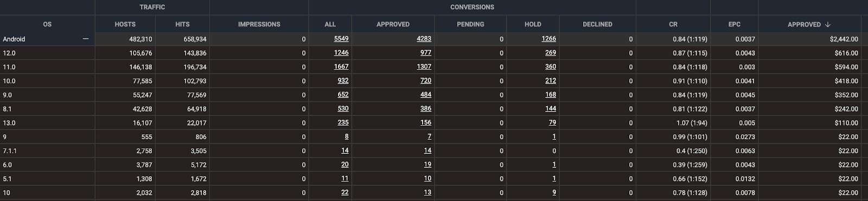Sort table by CR column header
Screen dimensions: 868x201
[x=673, y=24]
